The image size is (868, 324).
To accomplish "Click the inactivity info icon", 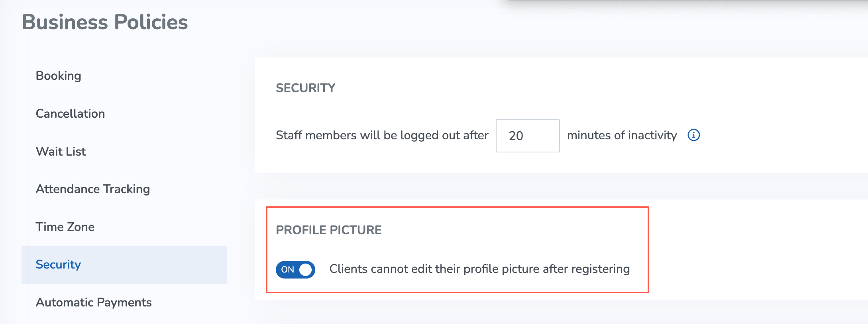I will click(x=694, y=135).
